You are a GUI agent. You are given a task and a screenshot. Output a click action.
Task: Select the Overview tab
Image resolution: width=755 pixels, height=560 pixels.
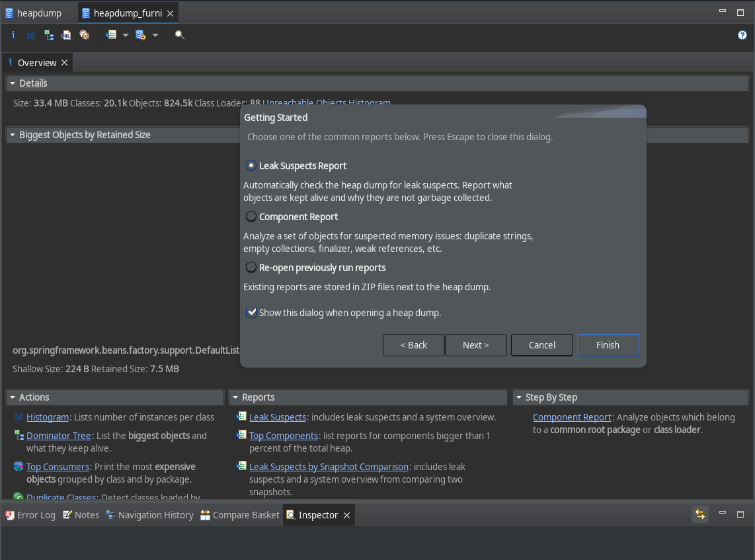tap(37, 63)
